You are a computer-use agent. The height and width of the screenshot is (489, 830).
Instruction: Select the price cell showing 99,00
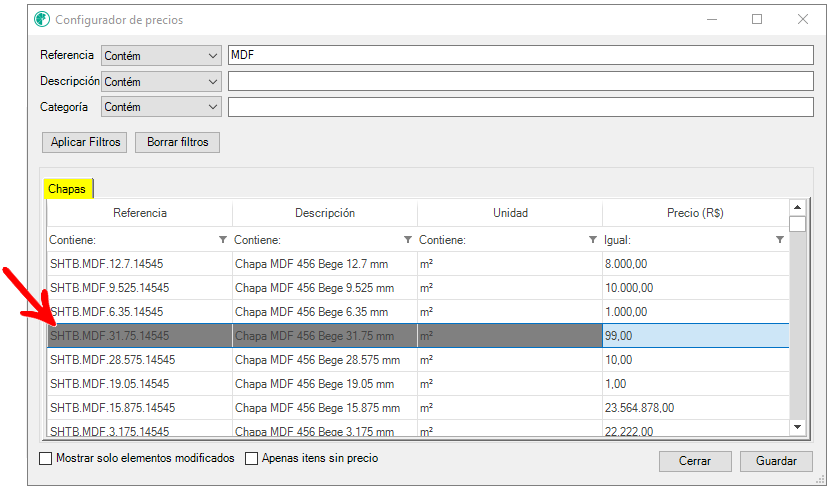point(695,336)
